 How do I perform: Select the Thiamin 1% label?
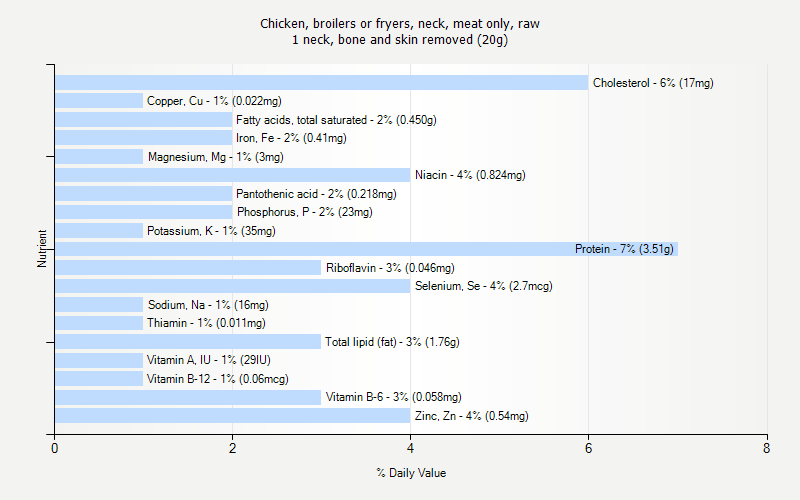point(207,323)
